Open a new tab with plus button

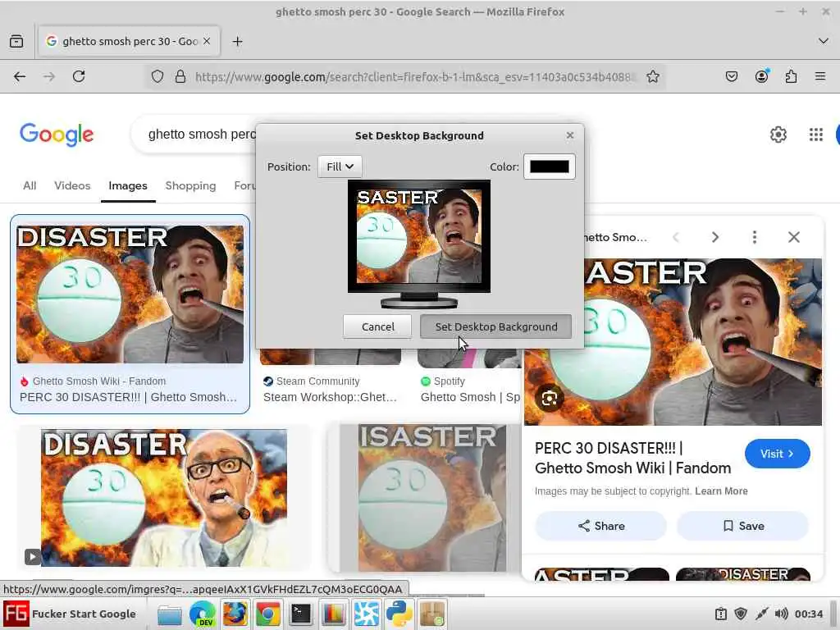237,41
